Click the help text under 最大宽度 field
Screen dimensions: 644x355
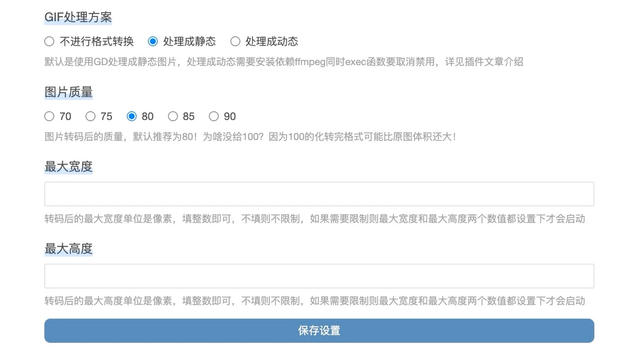pyautogui.click(x=314, y=219)
